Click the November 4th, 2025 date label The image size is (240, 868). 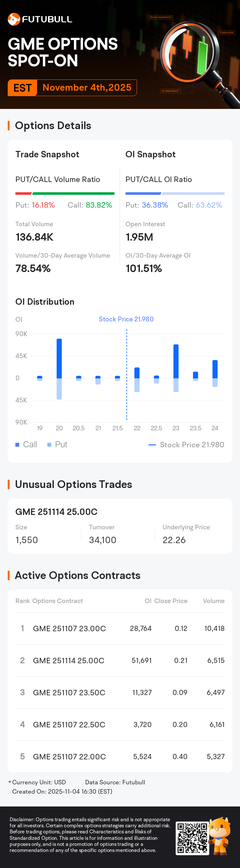click(87, 87)
